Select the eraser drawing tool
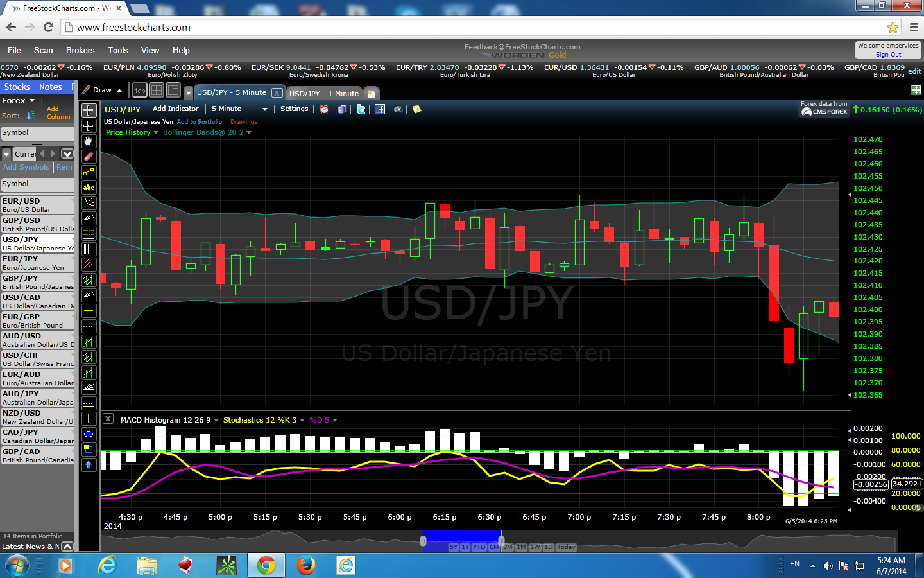The height and width of the screenshot is (578, 924). (x=89, y=157)
